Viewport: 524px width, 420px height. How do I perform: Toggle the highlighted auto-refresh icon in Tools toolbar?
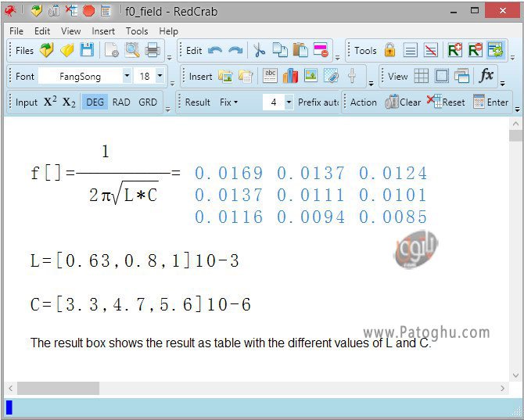(x=496, y=51)
